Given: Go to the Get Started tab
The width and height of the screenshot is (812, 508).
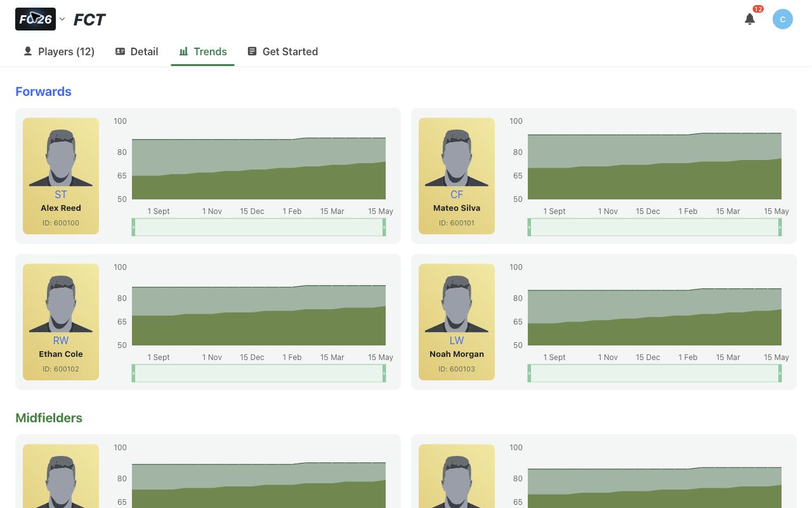Looking at the screenshot, I should pos(282,51).
